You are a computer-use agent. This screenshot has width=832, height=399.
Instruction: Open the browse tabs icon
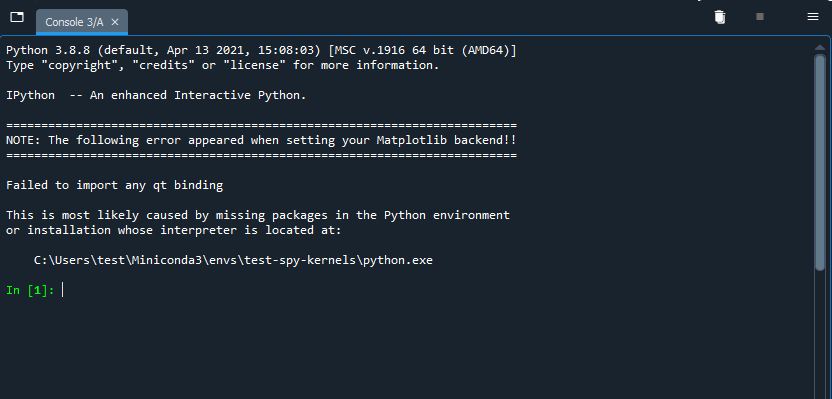point(17,17)
